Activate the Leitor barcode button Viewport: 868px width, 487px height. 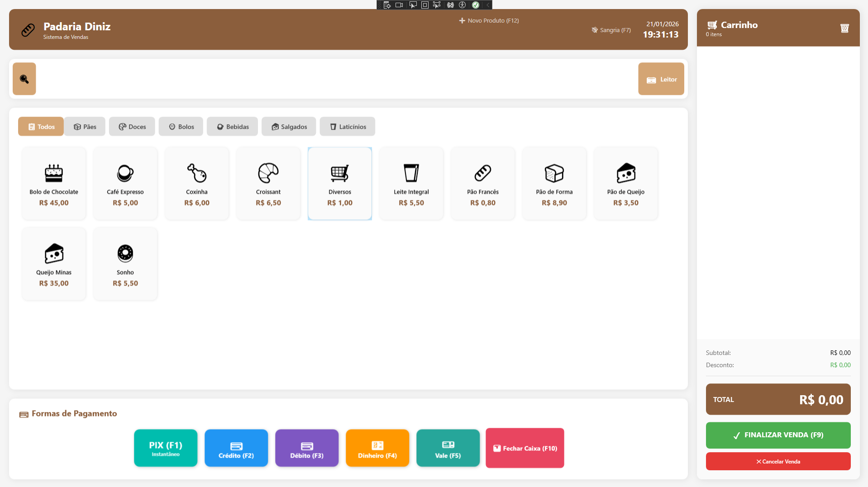(x=661, y=78)
